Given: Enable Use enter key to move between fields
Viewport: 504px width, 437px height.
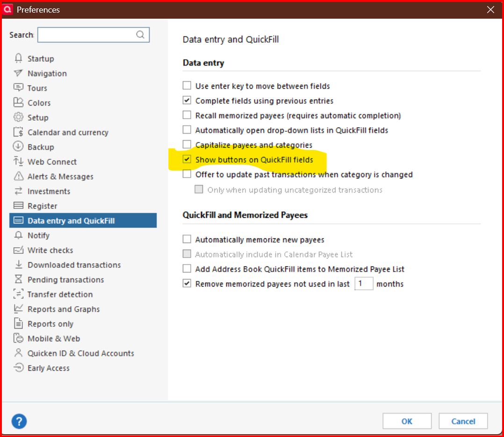Looking at the screenshot, I should (x=187, y=86).
